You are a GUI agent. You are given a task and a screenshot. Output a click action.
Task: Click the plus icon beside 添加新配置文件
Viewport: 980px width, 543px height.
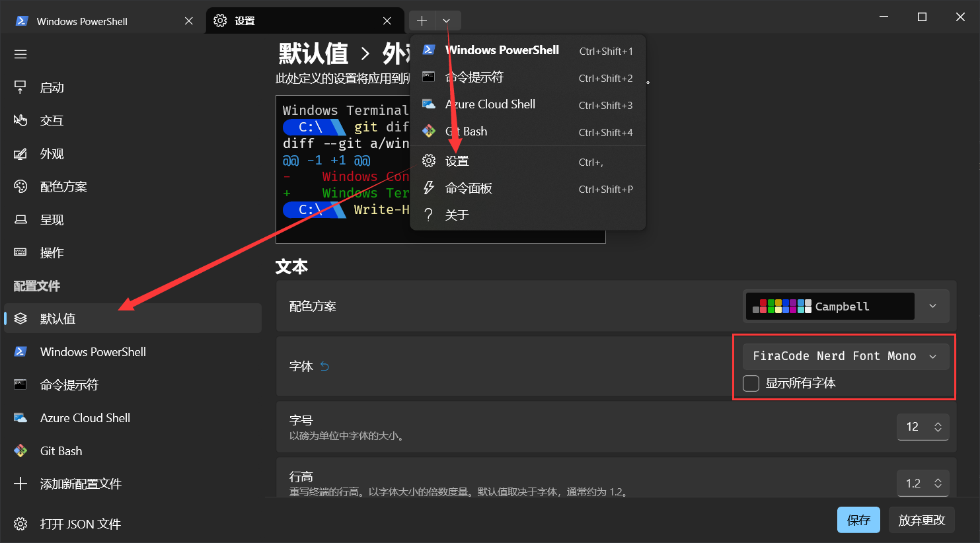click(20, 484)
